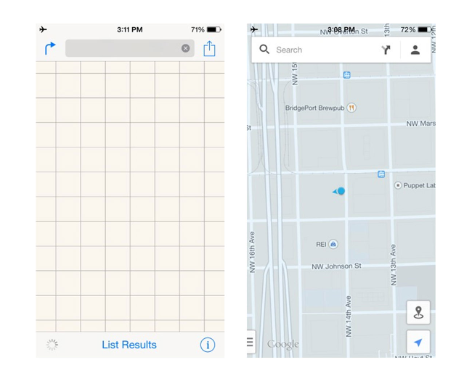The image size is (476, 380).
Task: Tap the Google logo on the map
Action: pyautogui.click(x=283, y=344)
